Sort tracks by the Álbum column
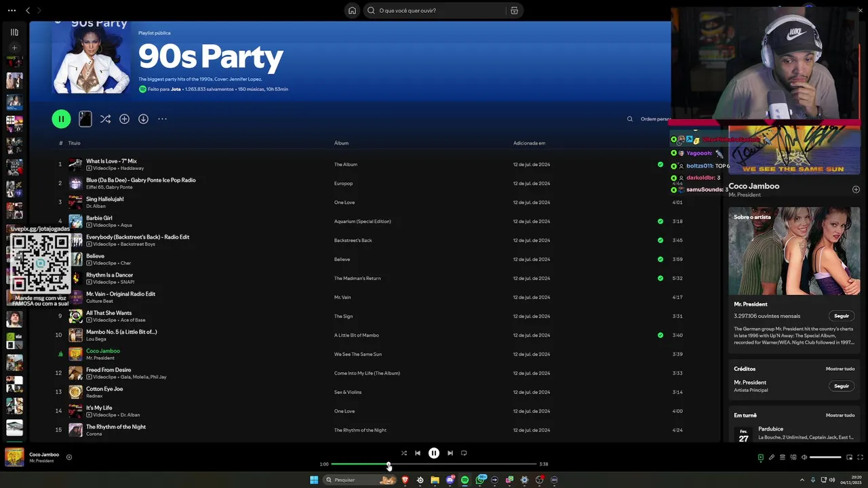 click(341, 143)
